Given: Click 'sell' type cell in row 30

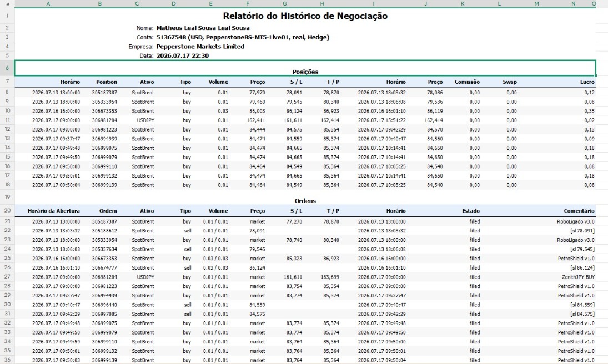Looking at the screenshot, I should [x=188, y=305].
